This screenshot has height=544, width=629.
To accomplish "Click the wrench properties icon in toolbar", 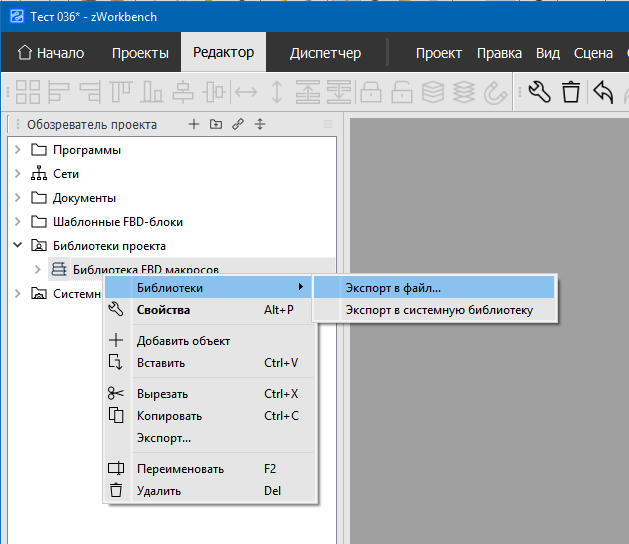I will (539, 93).
